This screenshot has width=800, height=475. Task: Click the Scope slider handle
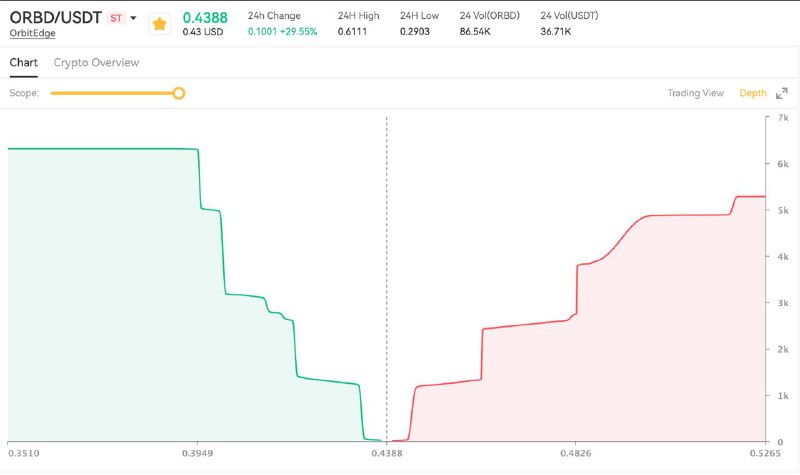coord(179,93)
